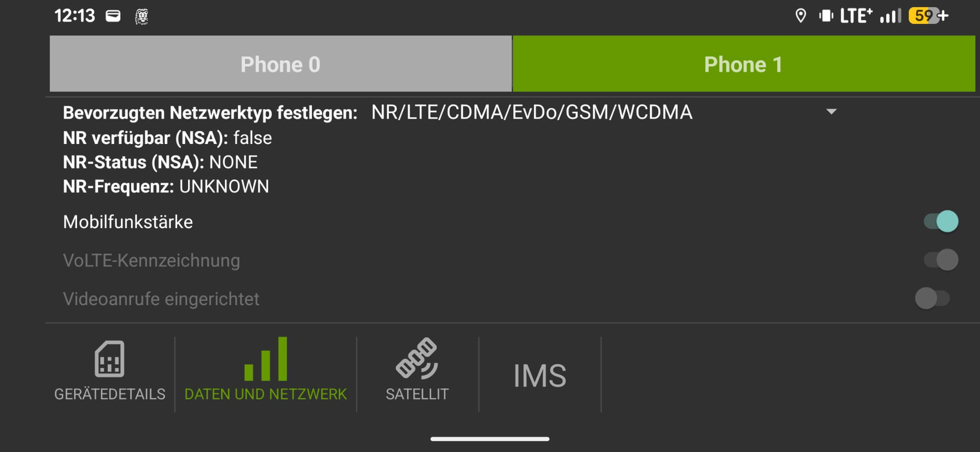Select the Phone 1 tab

click(744, 64)
